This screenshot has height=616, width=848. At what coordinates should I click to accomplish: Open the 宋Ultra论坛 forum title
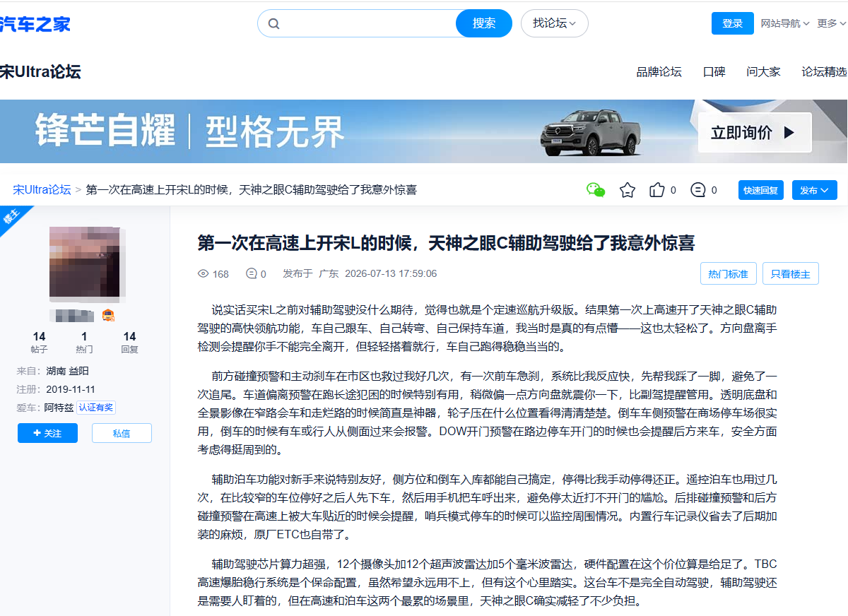click(40, 71)
